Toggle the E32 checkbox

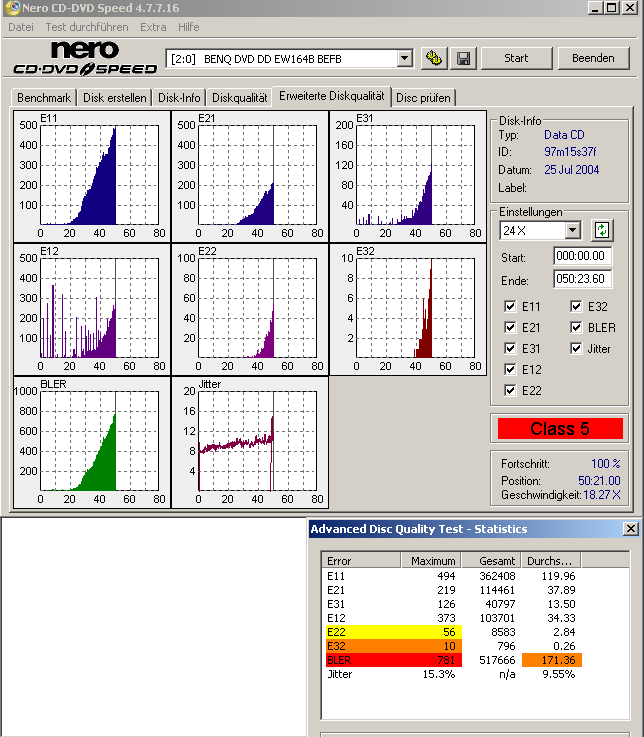577,307
